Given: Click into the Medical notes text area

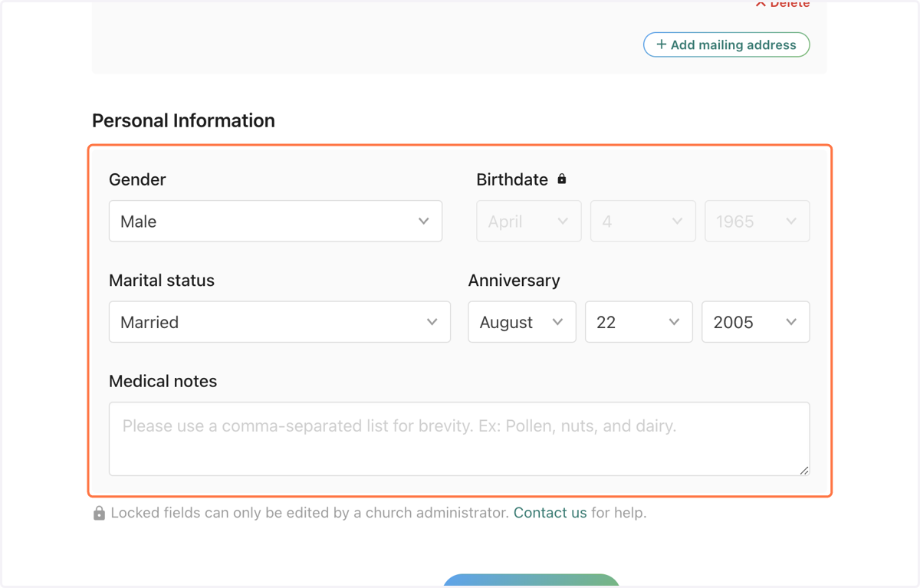Looking at the screenshot, I should click(459, 439).
